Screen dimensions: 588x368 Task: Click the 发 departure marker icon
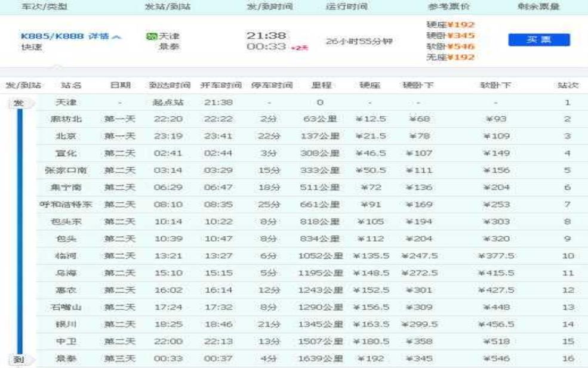pos(19,104)
